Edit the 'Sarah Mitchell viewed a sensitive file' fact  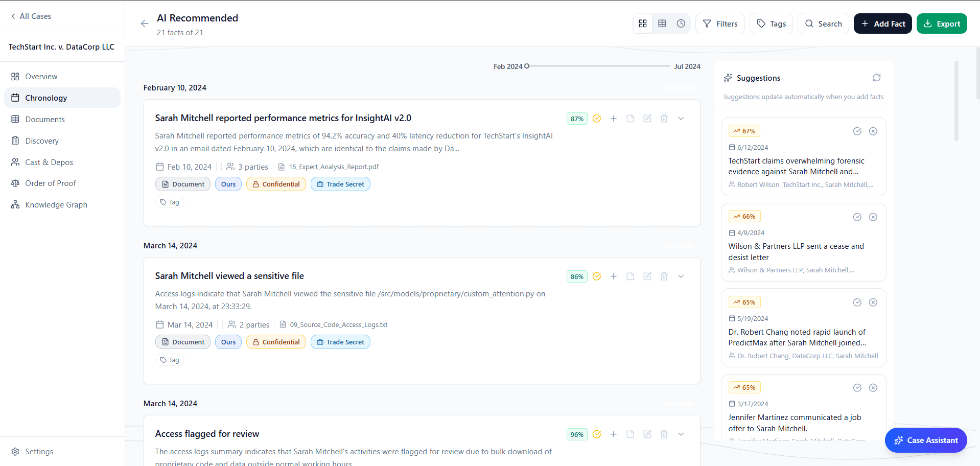tap(647, 276)
